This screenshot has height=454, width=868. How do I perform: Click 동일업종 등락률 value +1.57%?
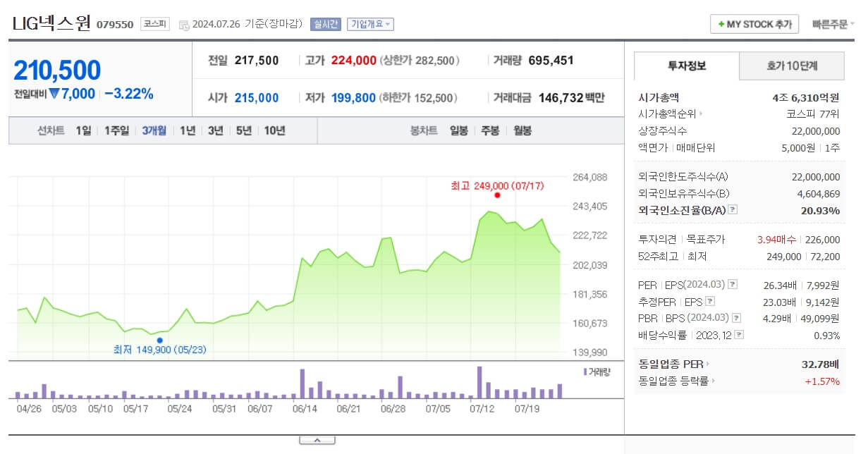[822, 381]
